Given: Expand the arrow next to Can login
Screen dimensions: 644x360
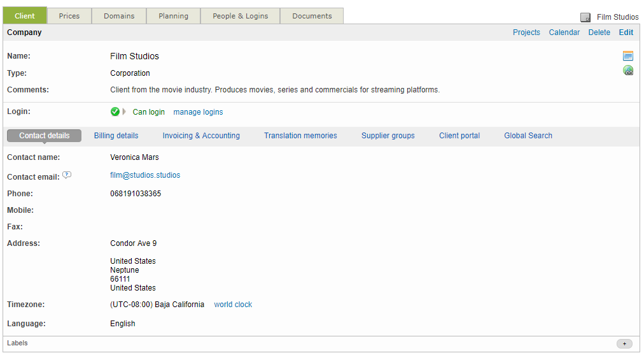Looking at the screenshot, I should [124, 112].
